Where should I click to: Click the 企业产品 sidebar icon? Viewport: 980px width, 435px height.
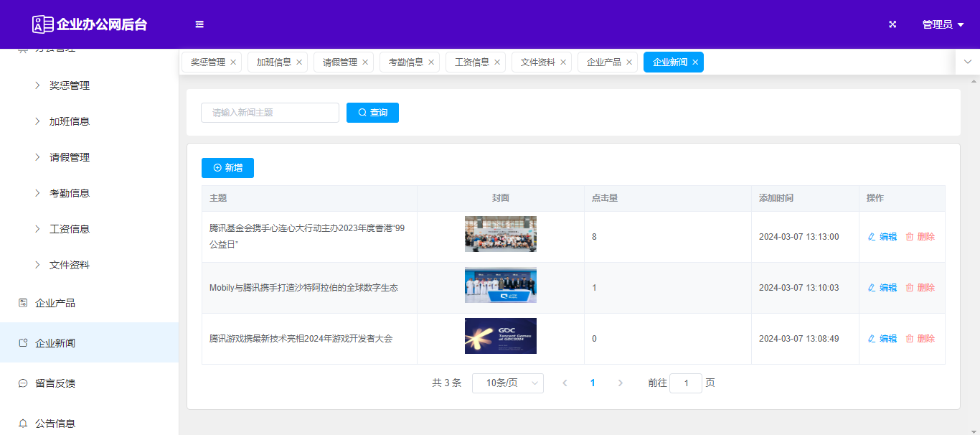23,303
